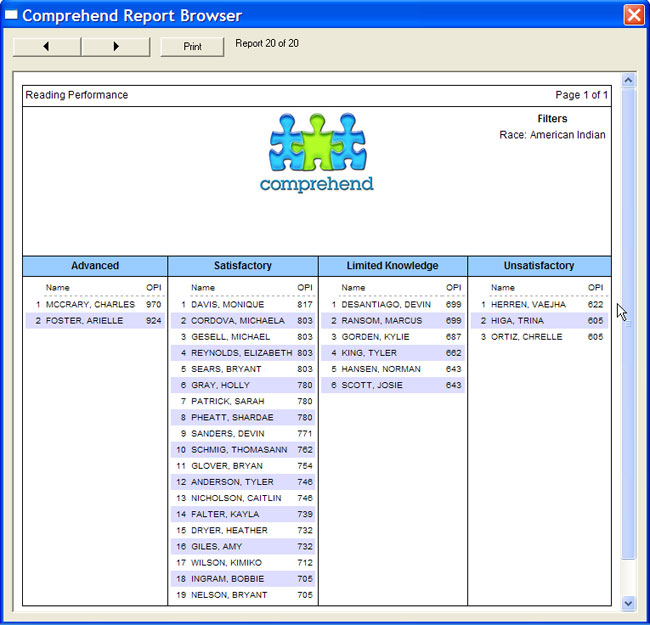The image size is (650, 625).
Task: Click the Advanced column header
Action: pyautogui.click(x=95, y=266)
